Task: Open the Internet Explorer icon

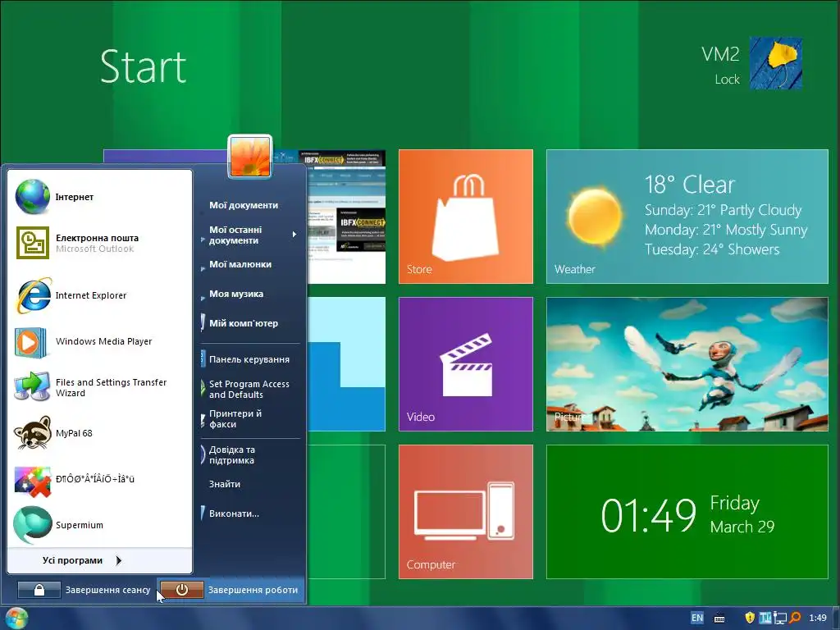Action: (x=33, y=295)
